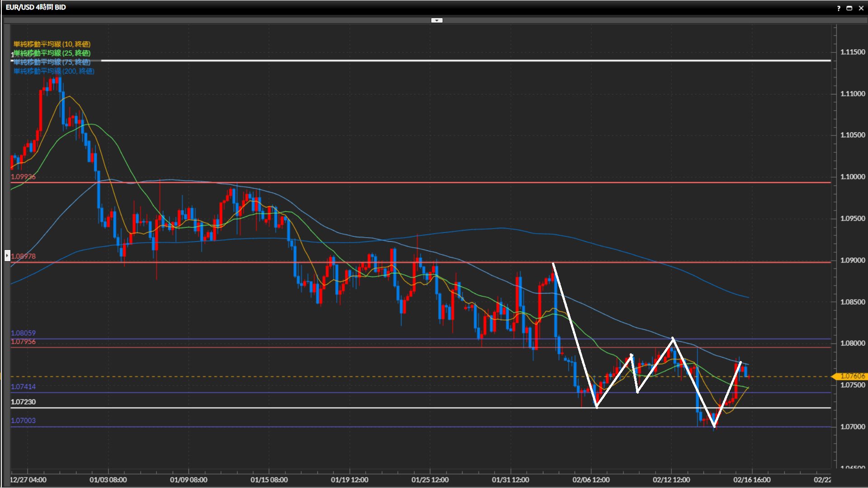Click the 1.10000 price axis label
The width and height of the screenshot is (868, 488).
pos(853,177)
